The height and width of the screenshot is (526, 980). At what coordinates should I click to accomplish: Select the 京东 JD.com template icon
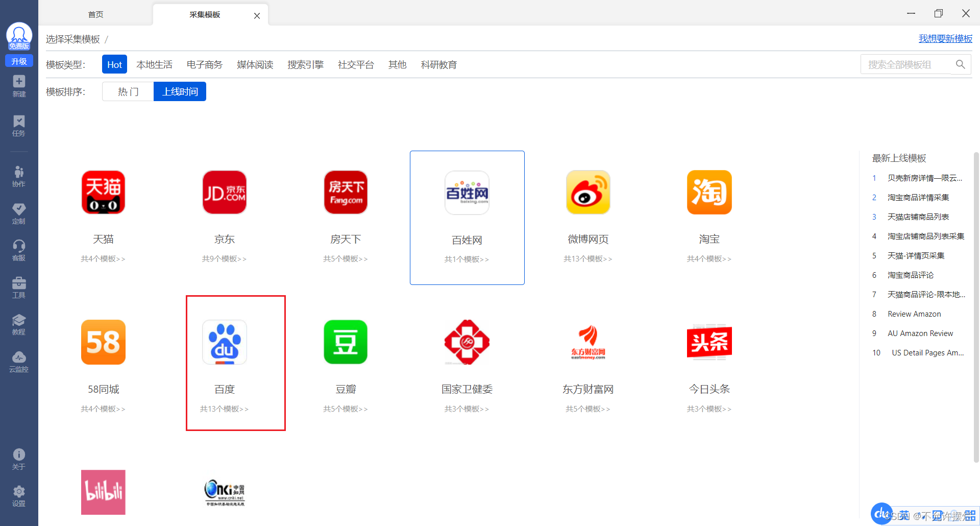click(225, 193)
